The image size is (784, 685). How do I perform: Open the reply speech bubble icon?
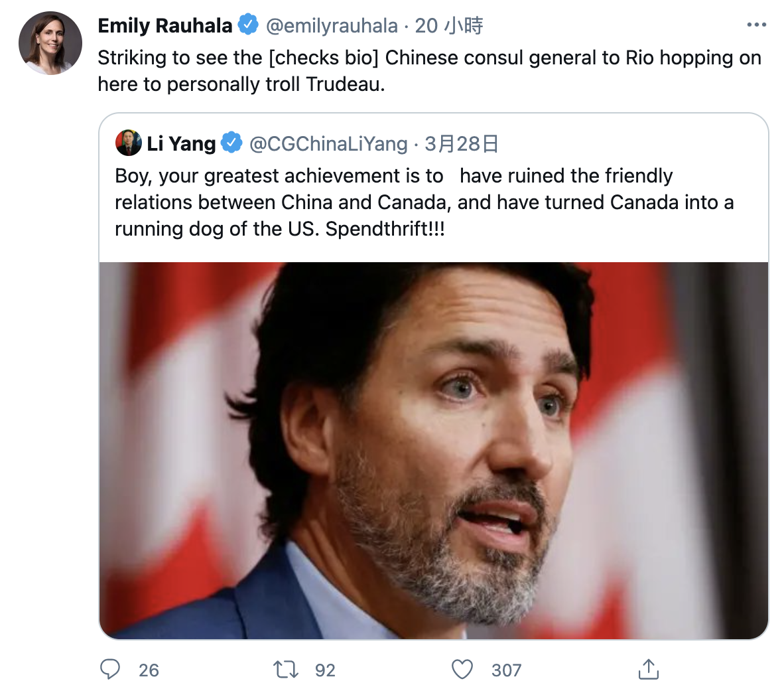point(109,669)
